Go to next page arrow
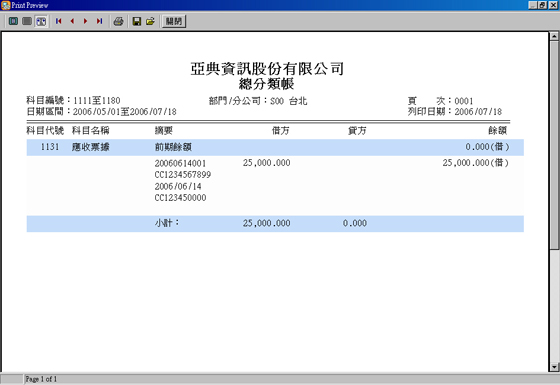This screenshot has height=385, width=560. (85, 21)
